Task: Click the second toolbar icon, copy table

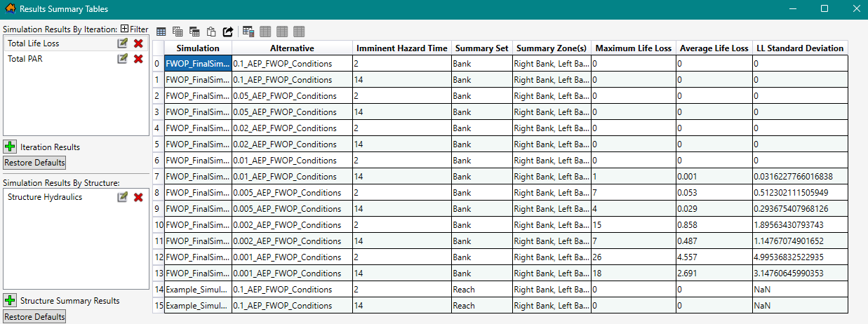Action: pyautogui.click(x=178, y=32)
